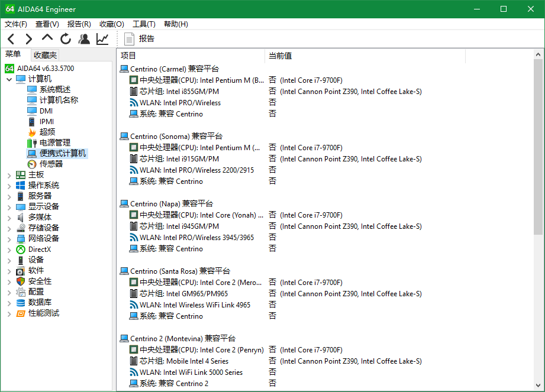Image resolution: width=545 pixels, height=392 pixels.
Task: Switch to the 菜单 tab
Action: [x=13, y=54]
